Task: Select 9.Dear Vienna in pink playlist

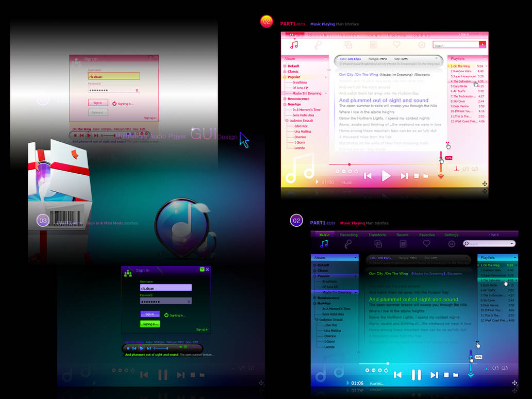Action: [468, 106]
